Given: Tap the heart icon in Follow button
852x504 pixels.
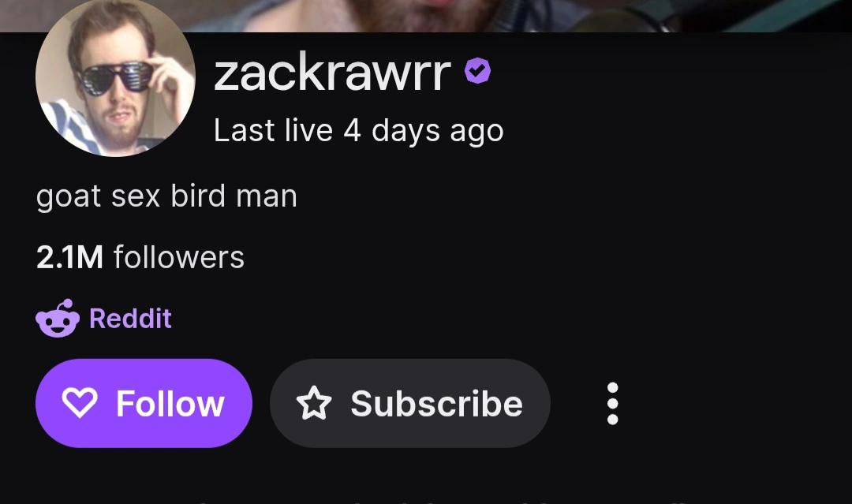Looking at the screenshot, I should click(80, 402).
